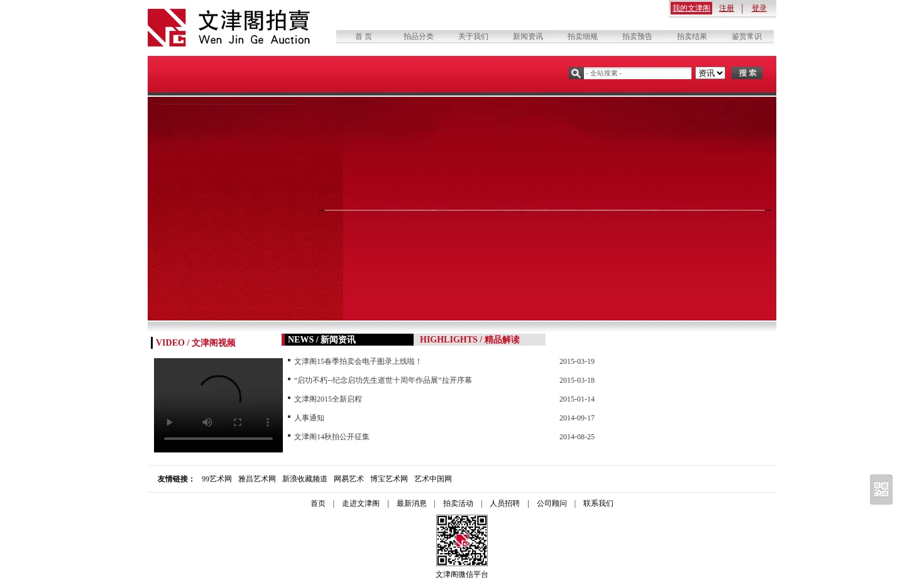Go to 首页 in top navigation
Image resolution: width=924 pixels, height=580 pixels.
point(363,36)
